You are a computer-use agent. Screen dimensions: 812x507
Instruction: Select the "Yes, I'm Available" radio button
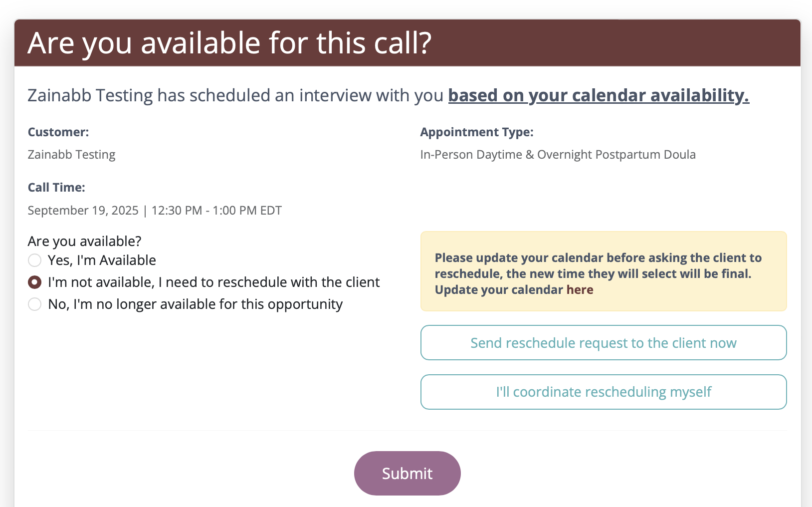pyautogui.click(x=34, y=260)
